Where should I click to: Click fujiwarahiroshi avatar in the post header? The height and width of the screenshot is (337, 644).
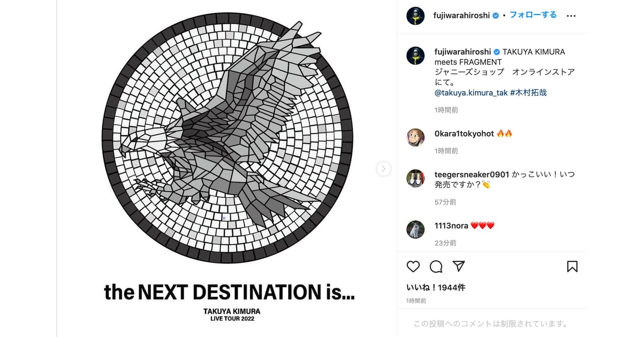click(416, 16)
